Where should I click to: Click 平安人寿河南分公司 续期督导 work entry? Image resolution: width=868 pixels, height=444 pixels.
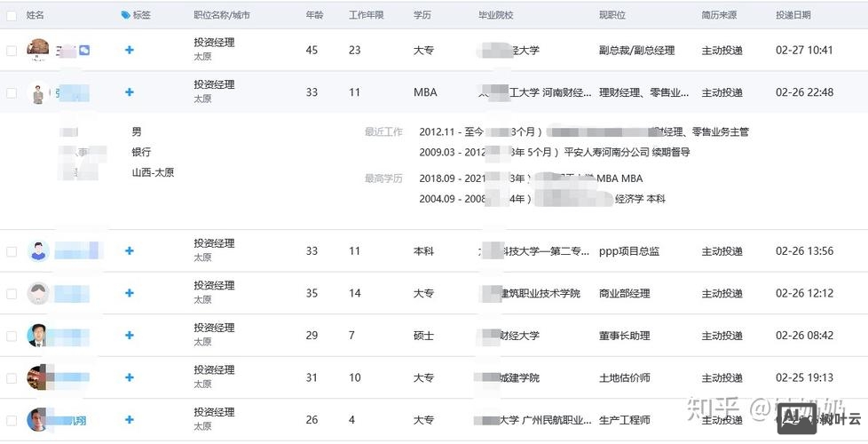coord(627,152)
